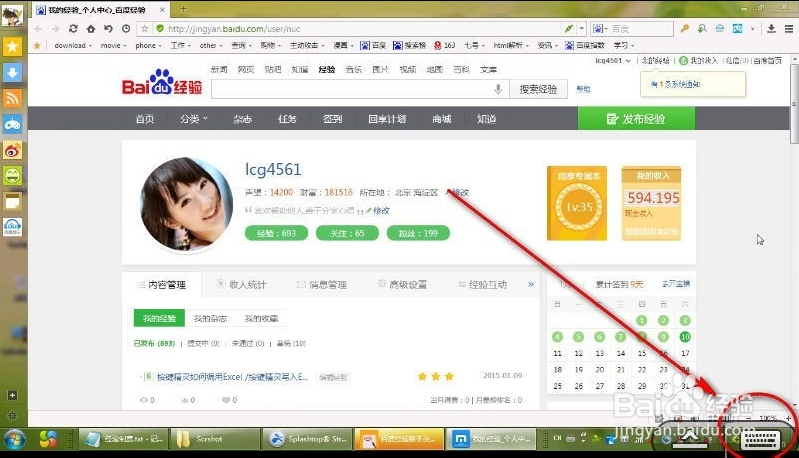This screenshot has height=458, width=799.
Task: Open the on-screen keyboard icon
Action: coord(760,439)
